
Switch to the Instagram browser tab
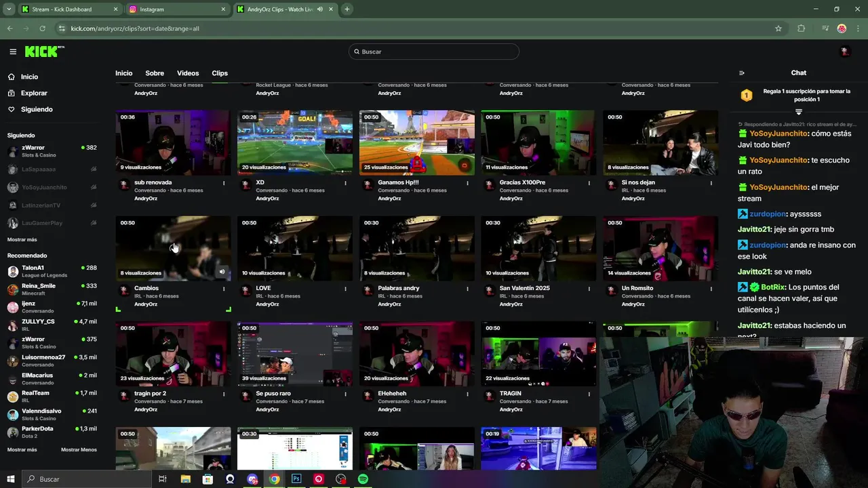(x=178, y=9)
